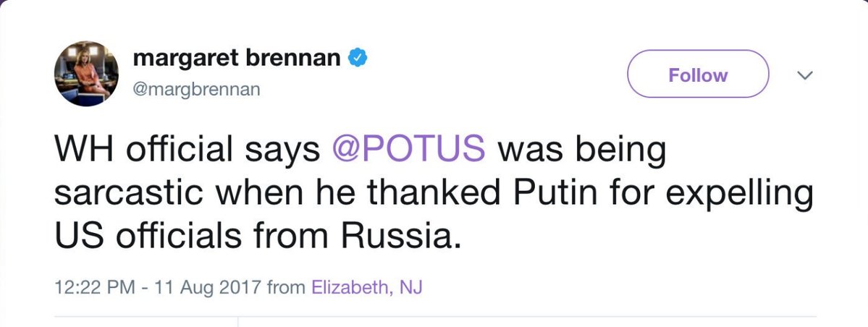Viewport: 868px width, 327px height.
Task: Click margaret brennan's profile avatar photo
Action: coord(86,74)
